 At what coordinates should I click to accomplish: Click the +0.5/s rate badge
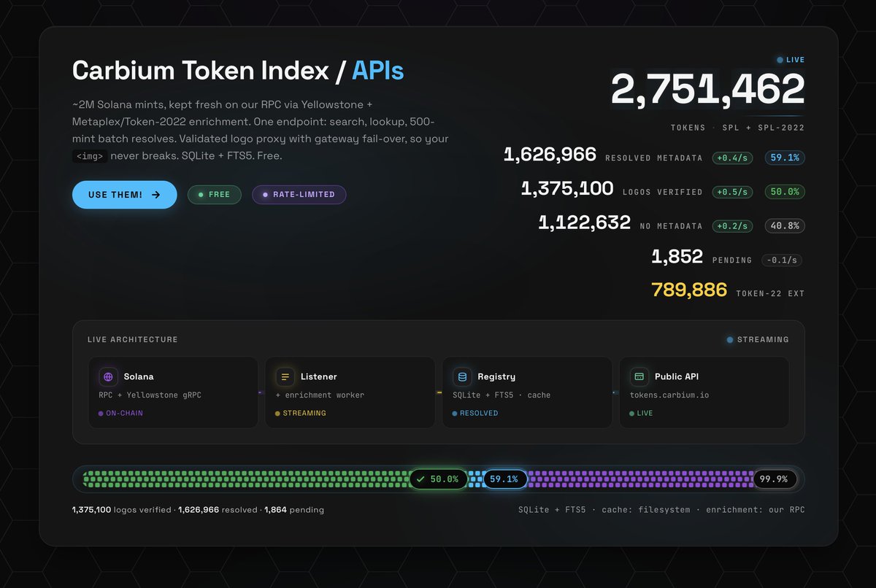pos(732,192)
